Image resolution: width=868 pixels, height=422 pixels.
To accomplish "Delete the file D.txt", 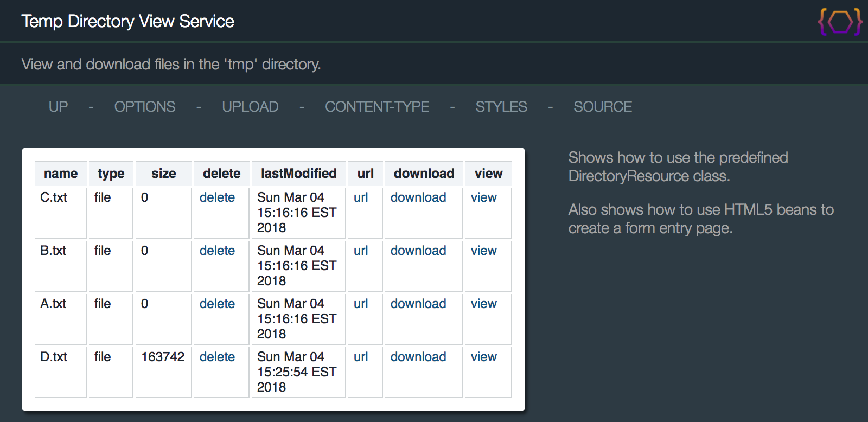I will point(217,357).
